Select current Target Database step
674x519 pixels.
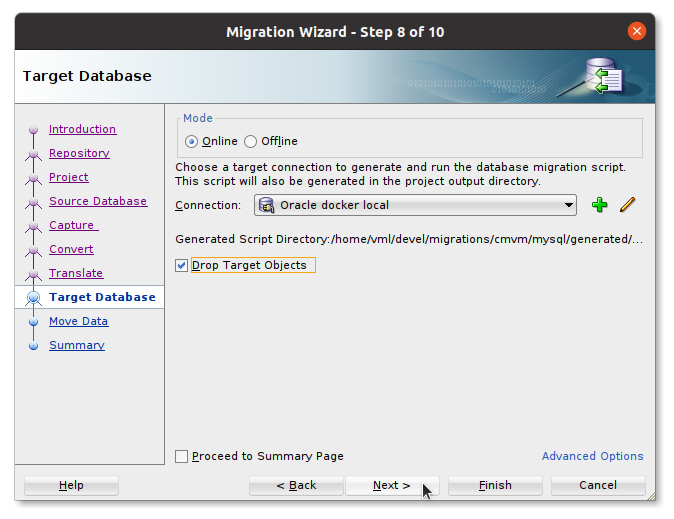pyautogui.click(x=102, y=297)
